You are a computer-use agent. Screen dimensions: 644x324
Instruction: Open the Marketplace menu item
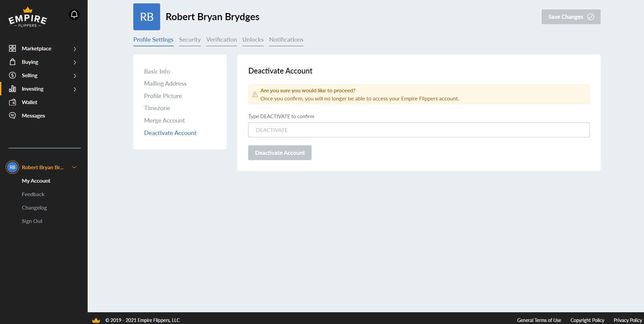pos(37,48)
